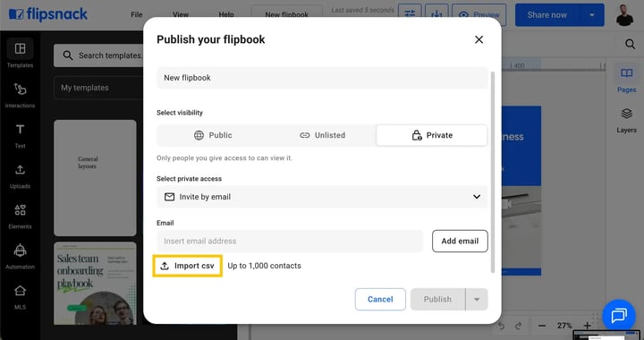The height and width of the screenshot is (340, 644).
Task: Click the Preview button
Action: pyautogui.click(x=479, y=14)
